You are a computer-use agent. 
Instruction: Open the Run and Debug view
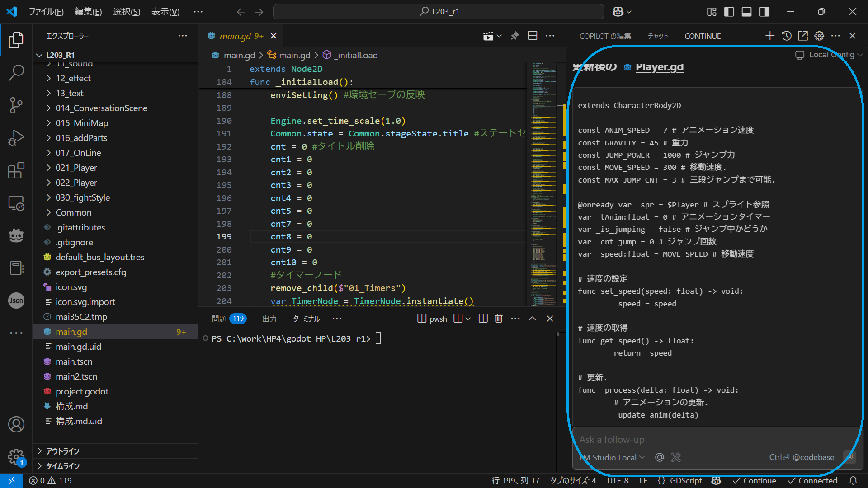click(16, 138)
